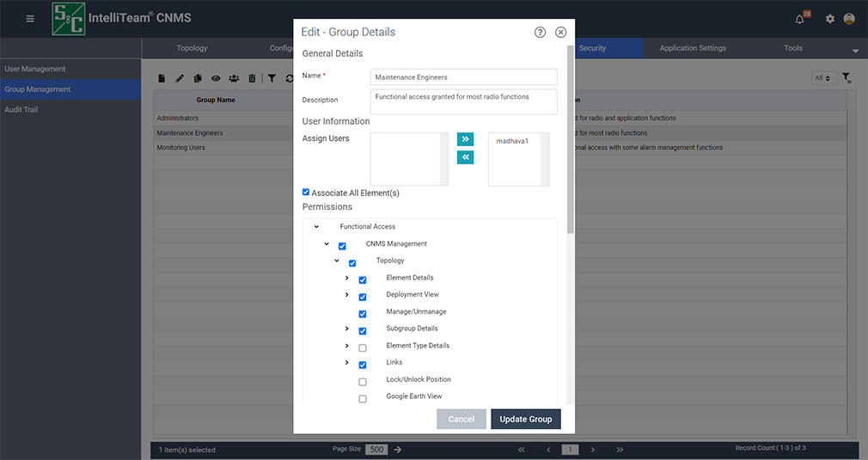Open the settings gear in header
The image size is (868, 460).
829,19
